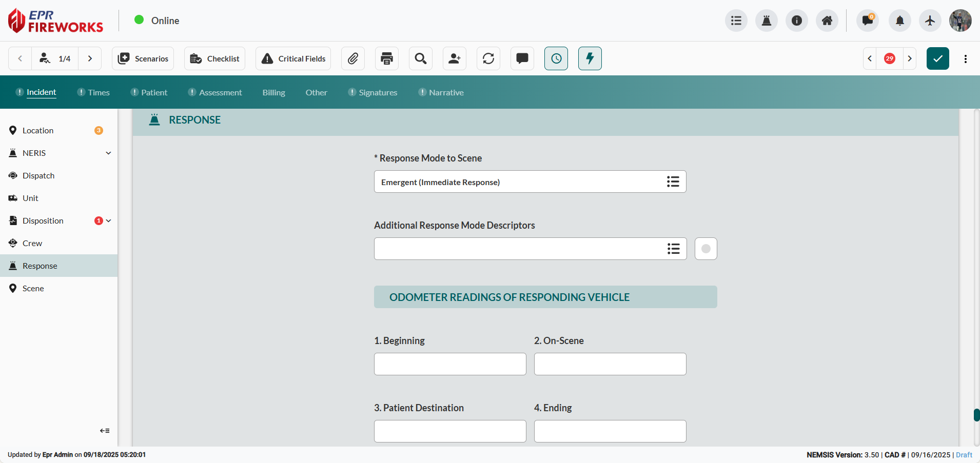Switch to the Billing tab

273,92
